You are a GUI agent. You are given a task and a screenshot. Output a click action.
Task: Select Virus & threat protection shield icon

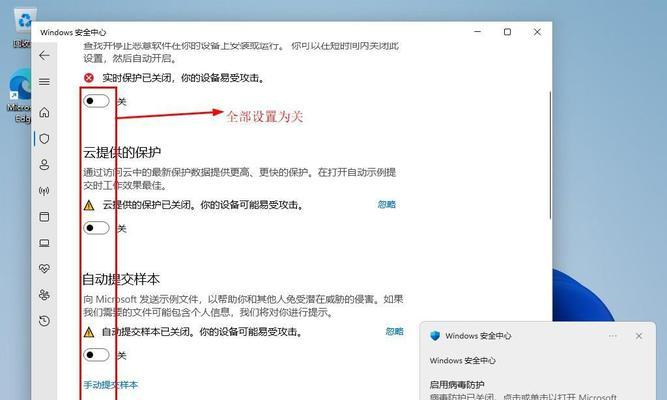click(x=44, y=139)
